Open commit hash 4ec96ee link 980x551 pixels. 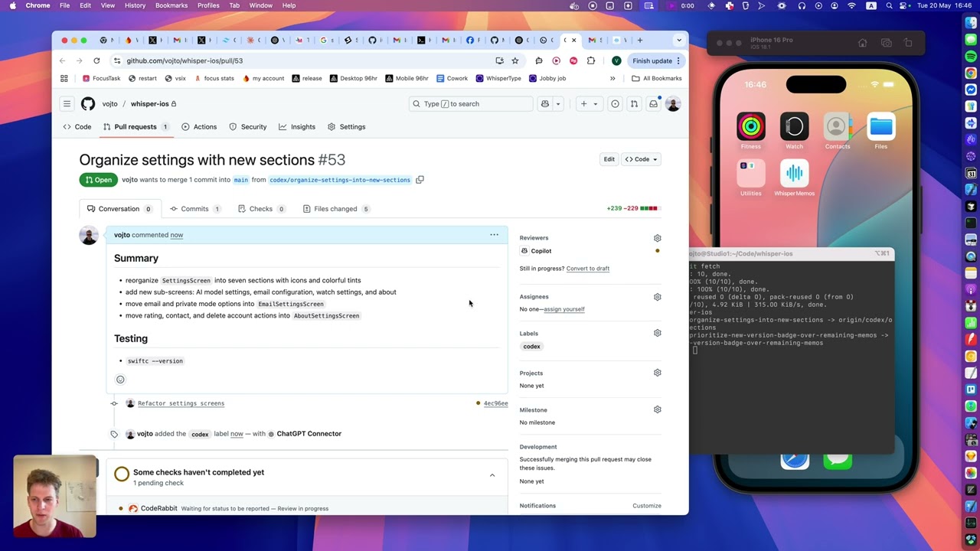coord(495,403)
